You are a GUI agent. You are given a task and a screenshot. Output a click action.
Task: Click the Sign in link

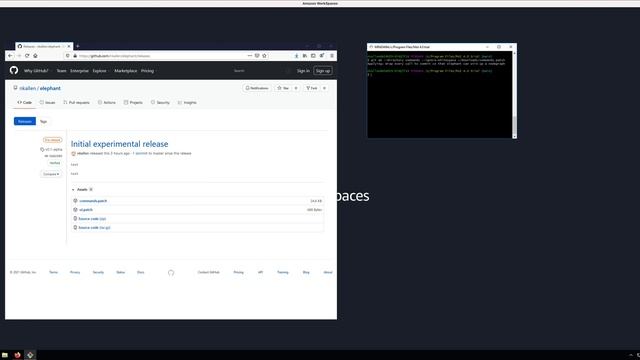pos(303,71)
